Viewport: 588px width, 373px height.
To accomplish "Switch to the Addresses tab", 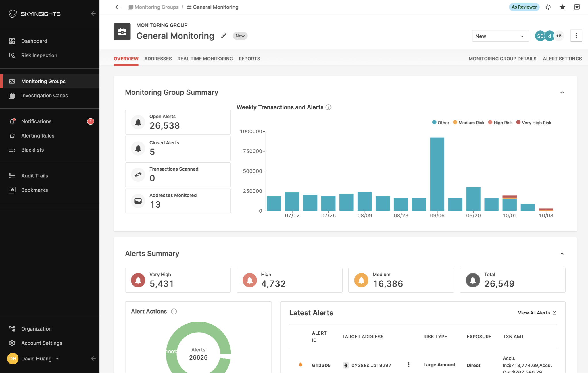I will pyautogui.click(x=158, y=59).
